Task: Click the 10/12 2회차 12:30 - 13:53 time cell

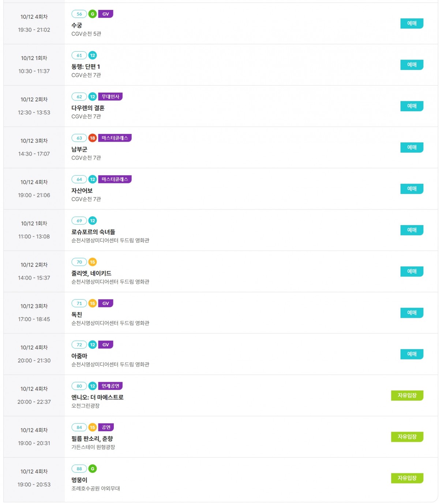Action: click(34, 106)
